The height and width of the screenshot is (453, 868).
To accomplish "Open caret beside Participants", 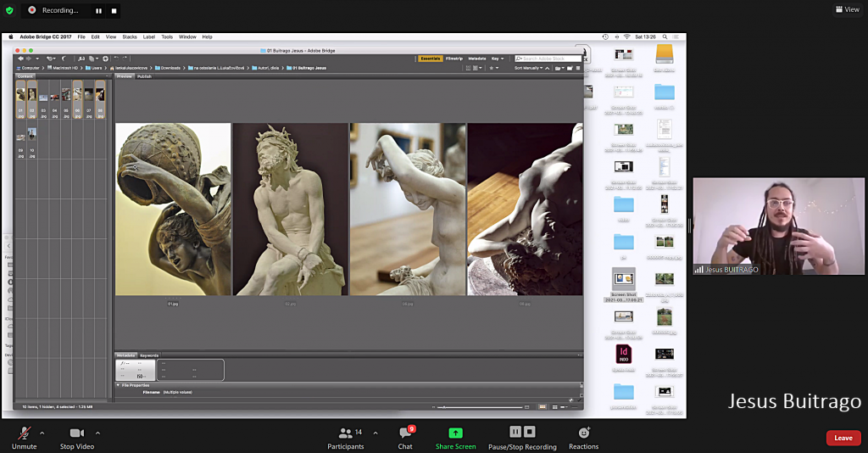I will click(x=376, y=433).
